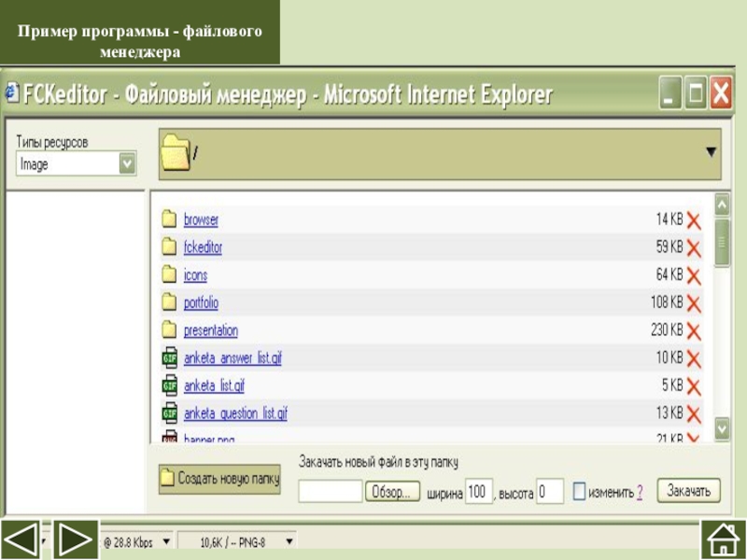Delete anketa_list.gif with red X
This screenshot has width=747, height=560.
(x=694, y=386)
